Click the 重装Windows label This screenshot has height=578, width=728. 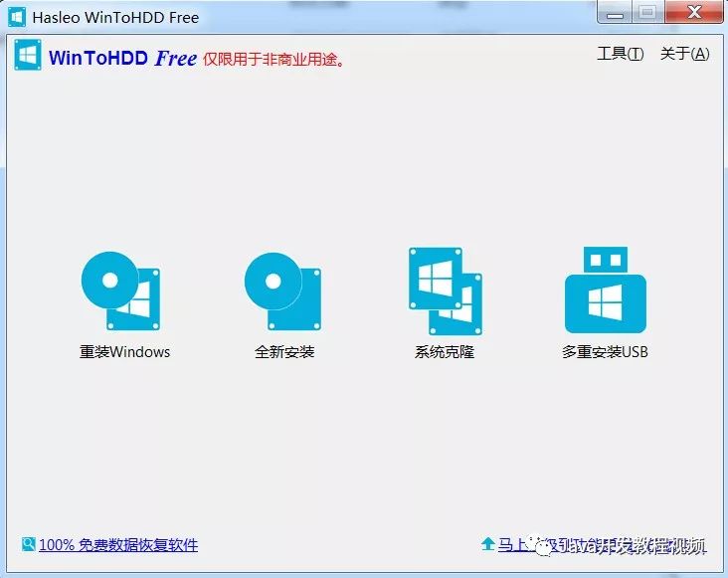point(125,352)
